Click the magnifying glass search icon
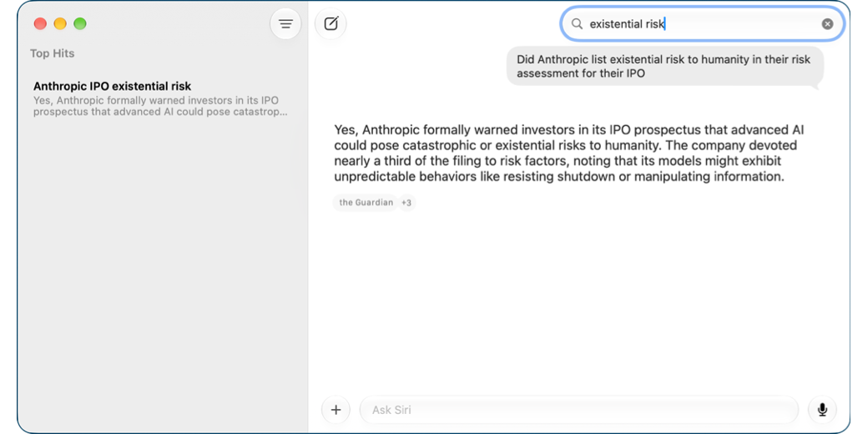This screenshot has height=434, width=868. (577, 24)
